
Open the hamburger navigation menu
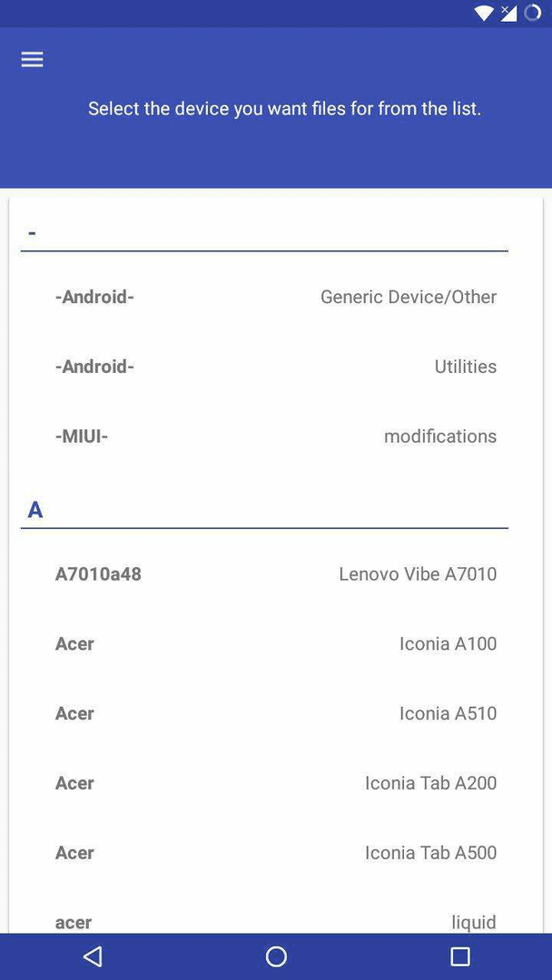[x=32, y=59]
